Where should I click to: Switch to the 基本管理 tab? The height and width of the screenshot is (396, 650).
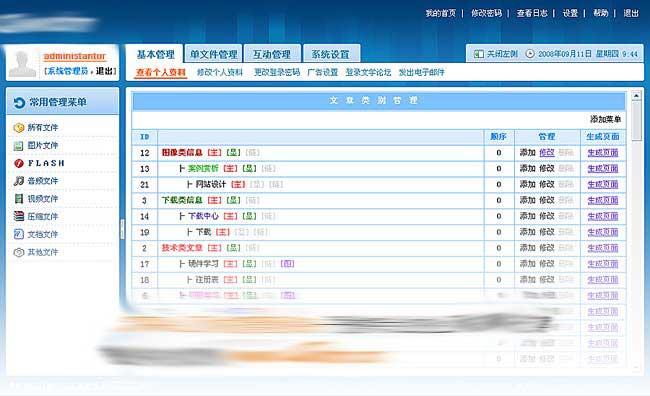point(155,55)
